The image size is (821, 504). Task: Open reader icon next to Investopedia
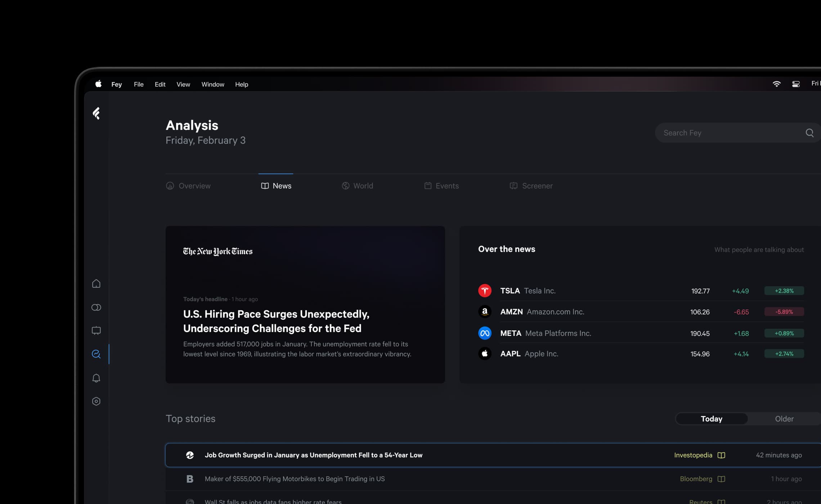click(x=721, y=455)
